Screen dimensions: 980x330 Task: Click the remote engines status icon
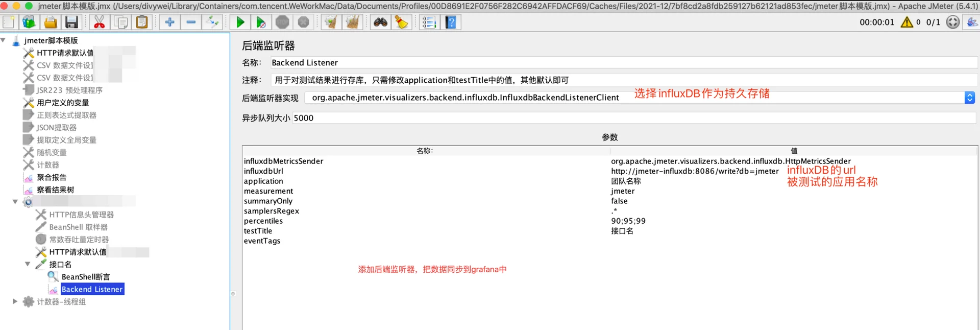click(952, 22)
